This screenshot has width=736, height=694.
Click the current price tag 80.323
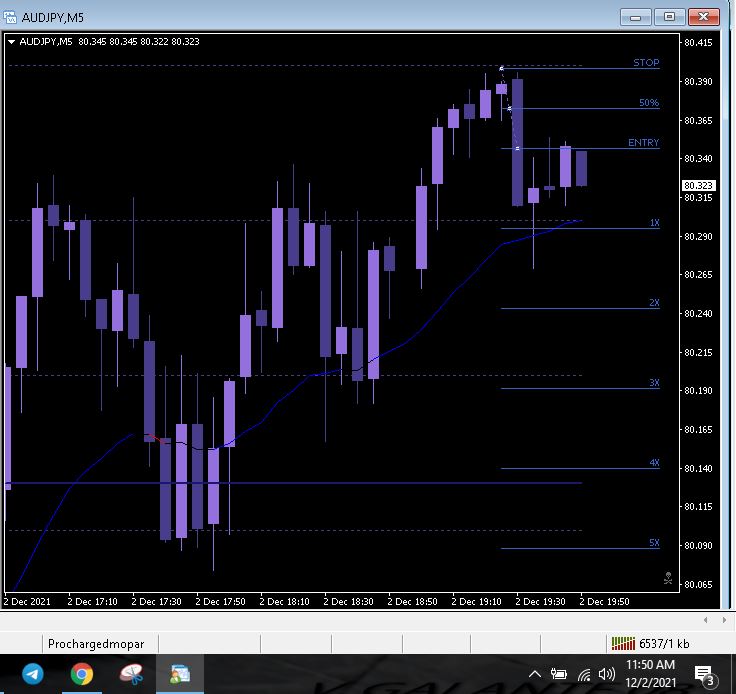pos(698,185)
